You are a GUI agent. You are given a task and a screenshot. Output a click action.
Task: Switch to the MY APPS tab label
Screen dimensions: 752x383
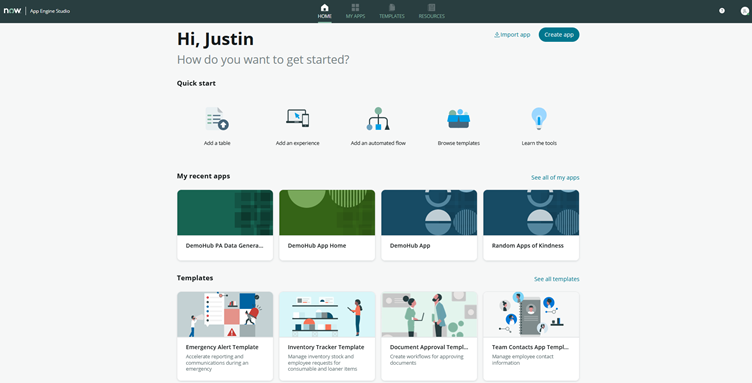click(x=355, y=16)
